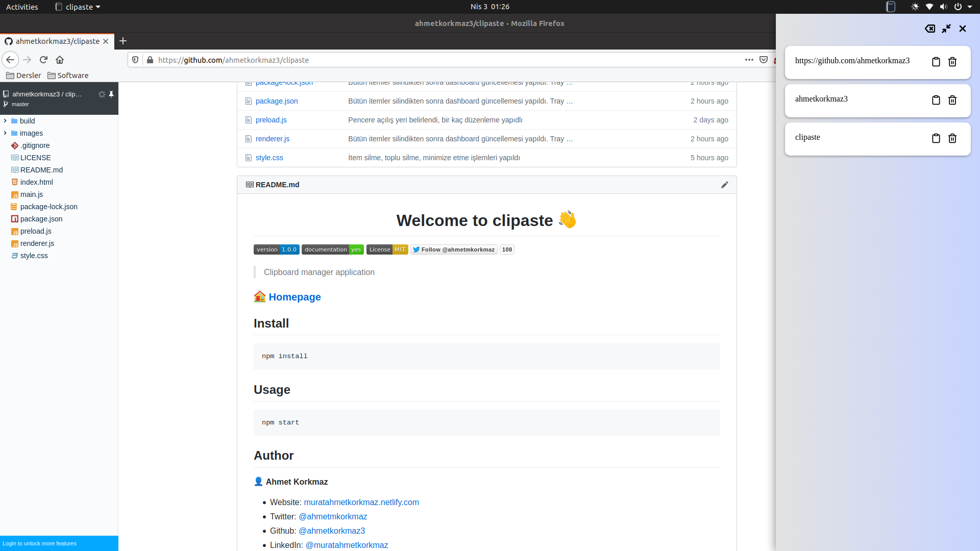Open page actions three-dot menu
The width and height of the screenshot is (980, 551).
pyautogui.click(x=749, y=60)
